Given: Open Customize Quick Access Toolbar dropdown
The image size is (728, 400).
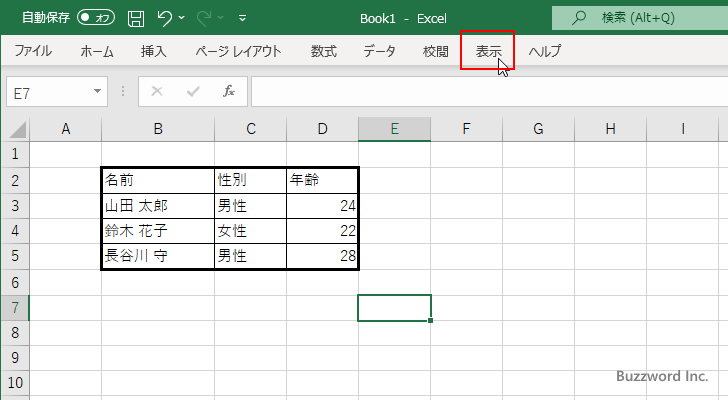Looking at the screenshot, I should click(242, 18).
